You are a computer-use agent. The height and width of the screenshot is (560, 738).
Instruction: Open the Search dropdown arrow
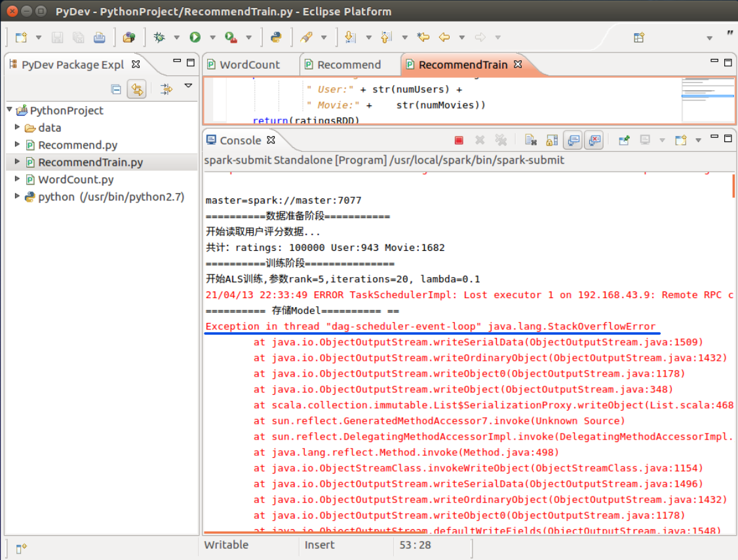click(x=324, y=37)
